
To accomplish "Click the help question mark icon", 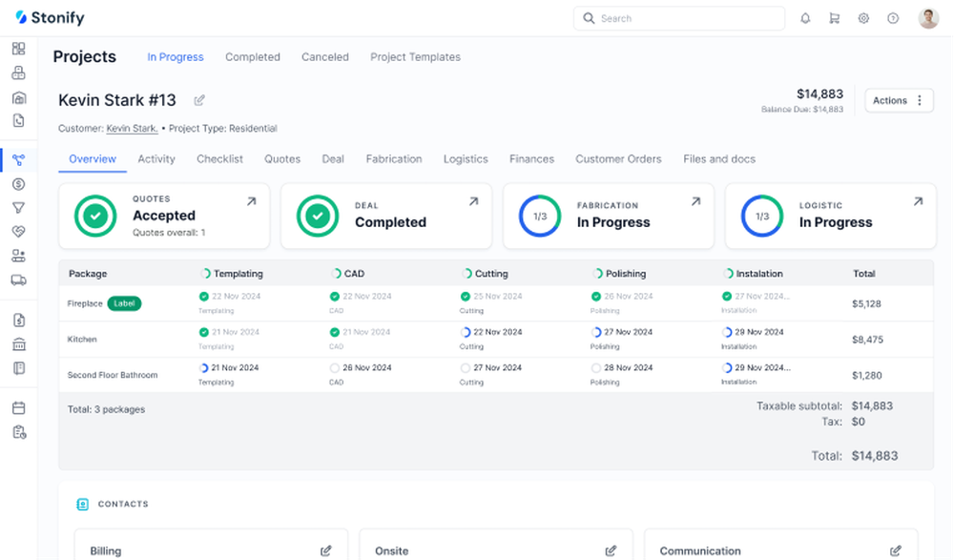I will (x=893, y=17).
